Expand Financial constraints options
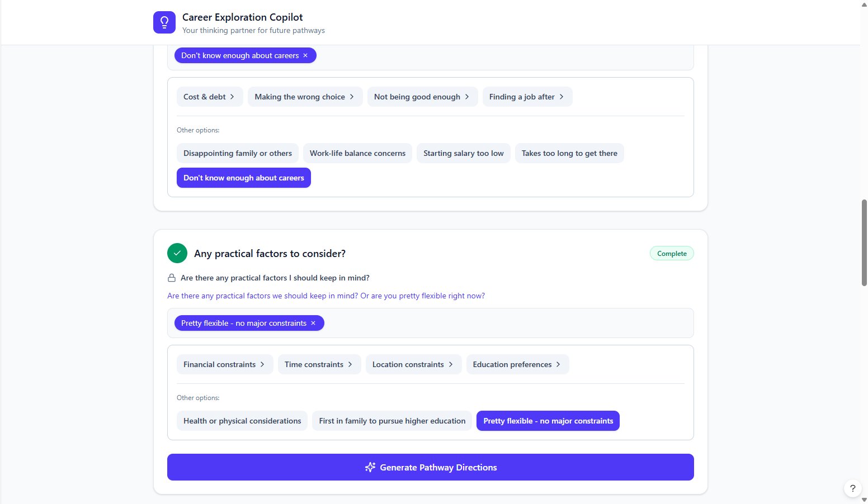The width and height of the screenshot is (868, 504). (x=225, y=364)
